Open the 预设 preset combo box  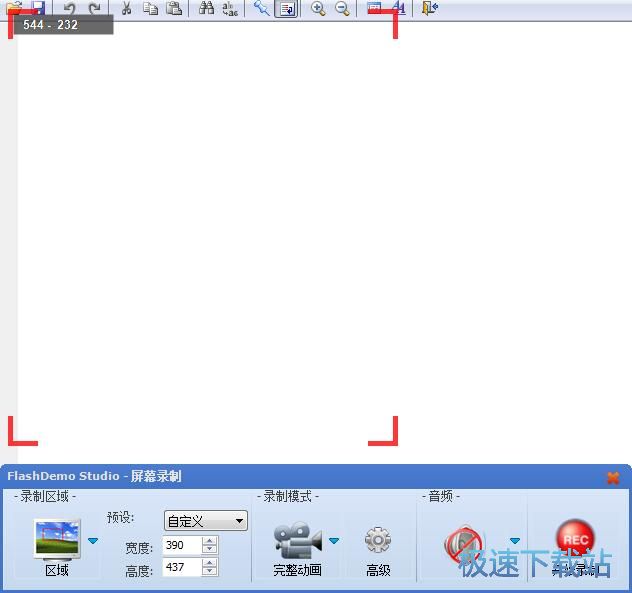[x=206, y=521]
